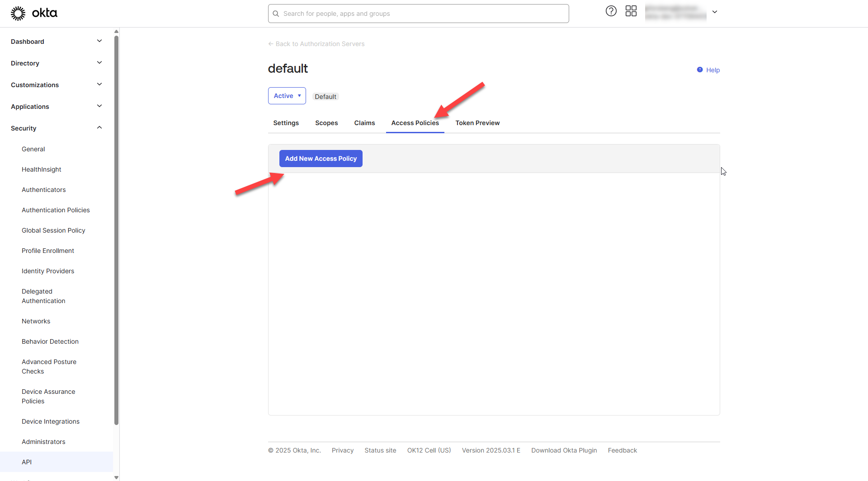Open the help question mark icon
The width and height of the screenshot is (868, 481).
coord(611,11)
